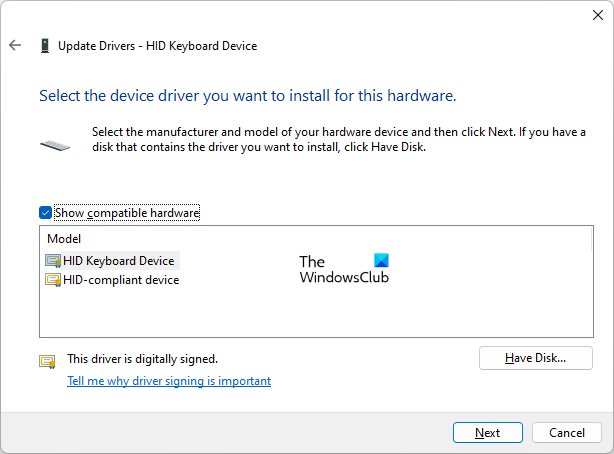
Task: Click the blue WindowsClub logo square
Action: [380, 262]
